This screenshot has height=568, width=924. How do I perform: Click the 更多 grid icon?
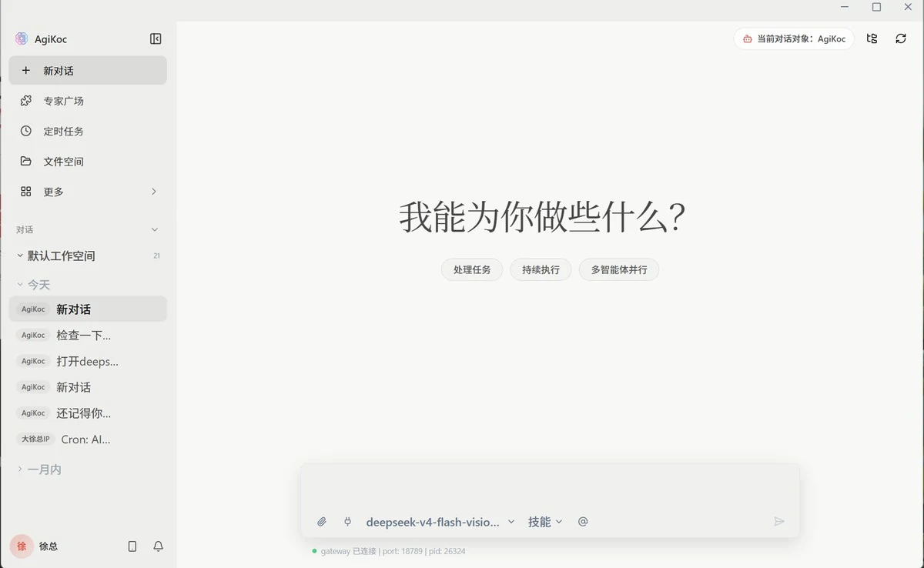(26, 192)
